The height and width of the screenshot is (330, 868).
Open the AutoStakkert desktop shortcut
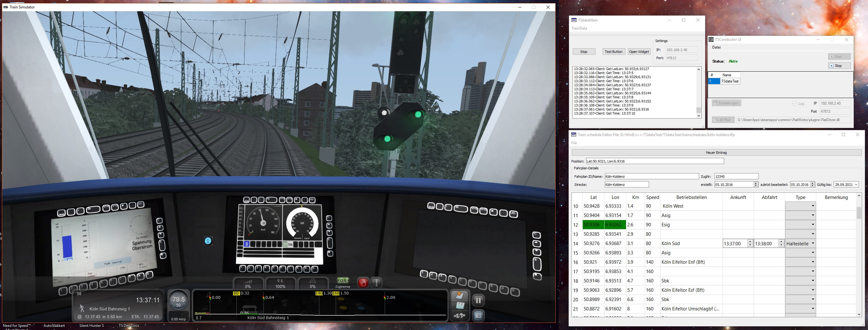54,326
